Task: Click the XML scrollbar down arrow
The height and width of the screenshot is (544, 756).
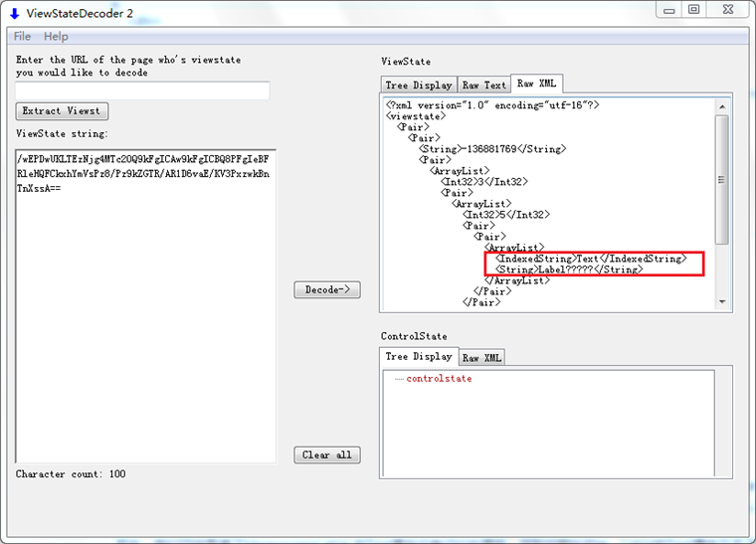Action: [x=722, y=301]
